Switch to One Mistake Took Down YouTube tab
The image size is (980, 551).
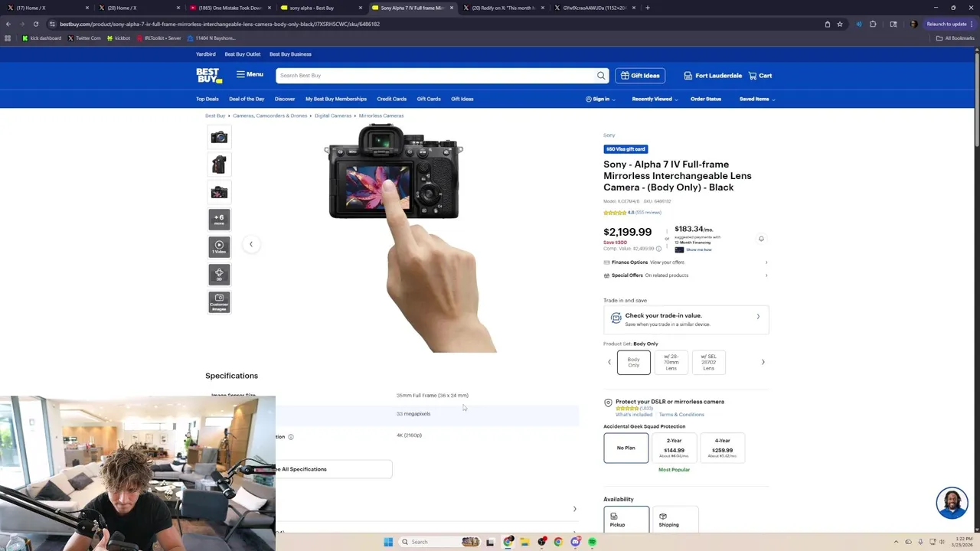(230, 8)
